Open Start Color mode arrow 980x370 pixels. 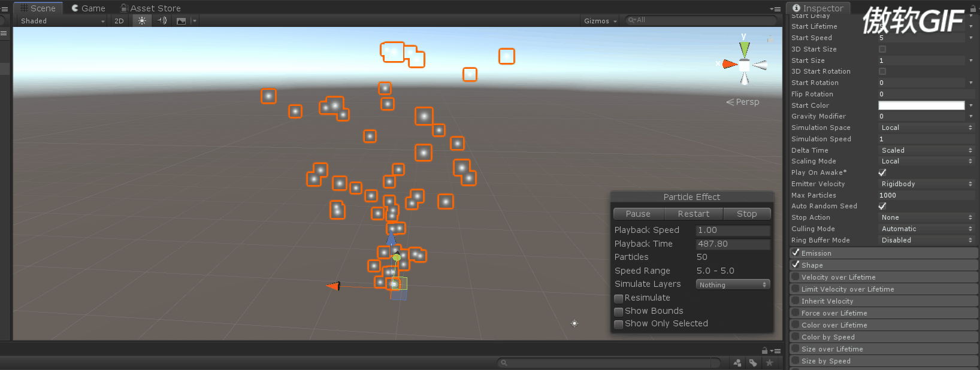tap(971, 105)
